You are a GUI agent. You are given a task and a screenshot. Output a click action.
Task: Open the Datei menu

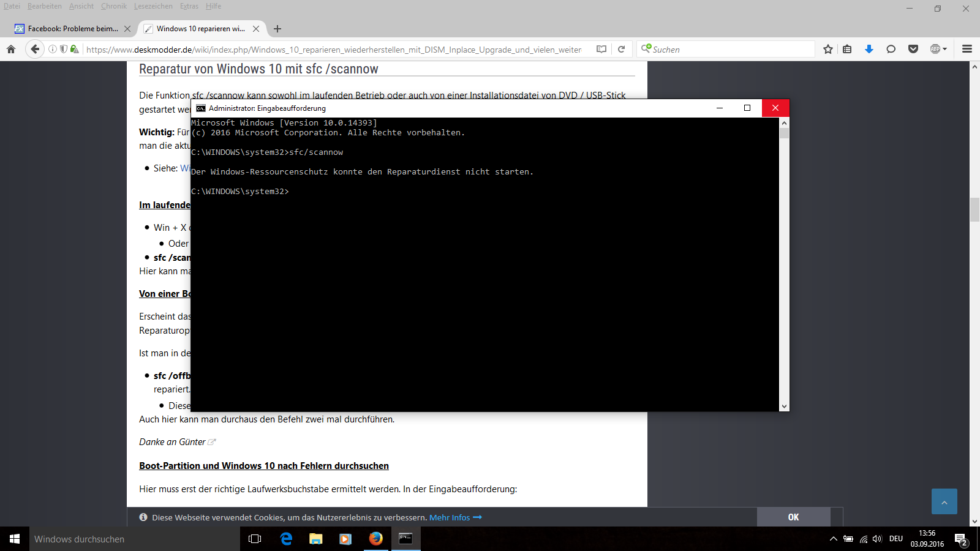[x=12, y=6]
